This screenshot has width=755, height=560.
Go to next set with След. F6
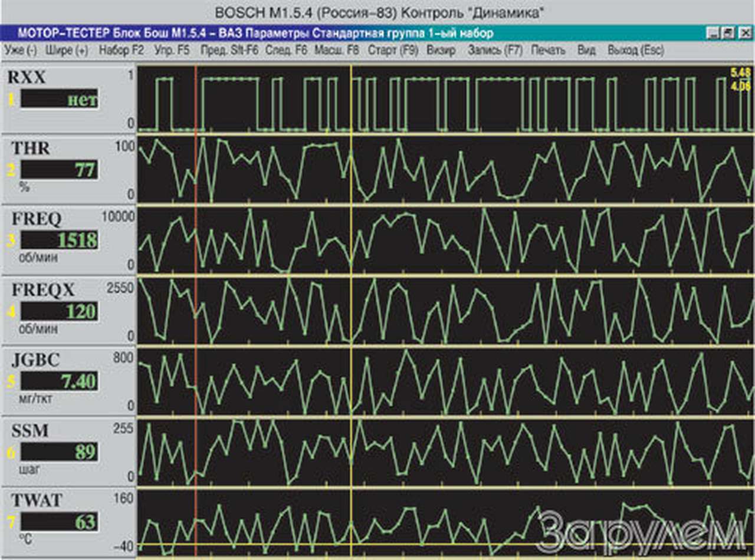point(286,51)
